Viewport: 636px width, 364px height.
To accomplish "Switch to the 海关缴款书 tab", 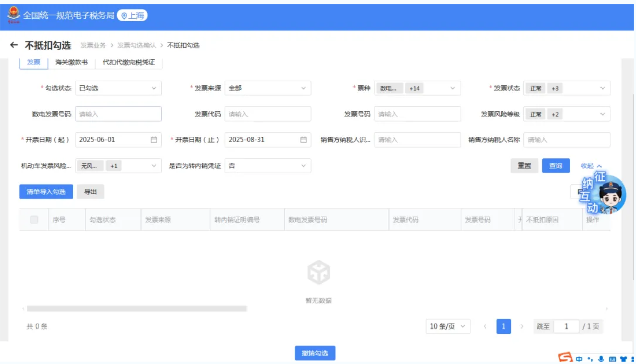I will point(72,62).
